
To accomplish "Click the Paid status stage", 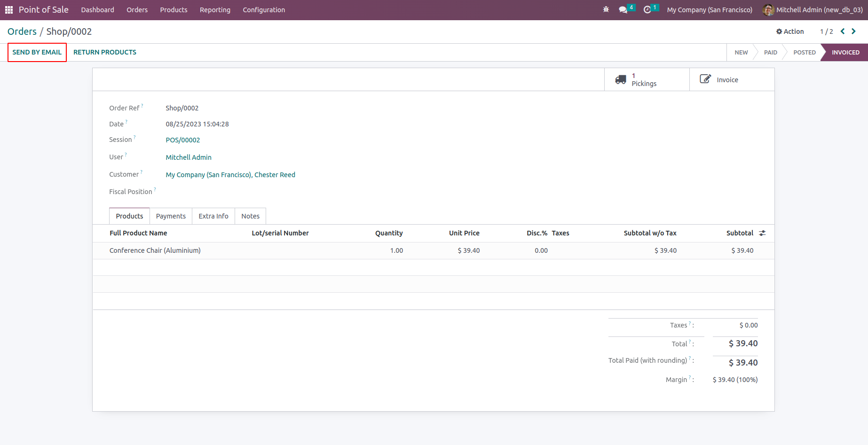I will click(x=770, y=53).
